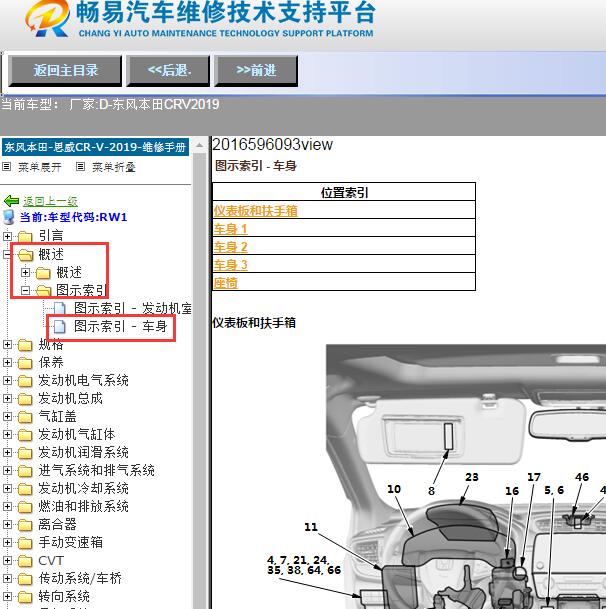Open the 车身 3 index link
The width and height of the screenshot is (606, 609).
[x=230, y=265]
